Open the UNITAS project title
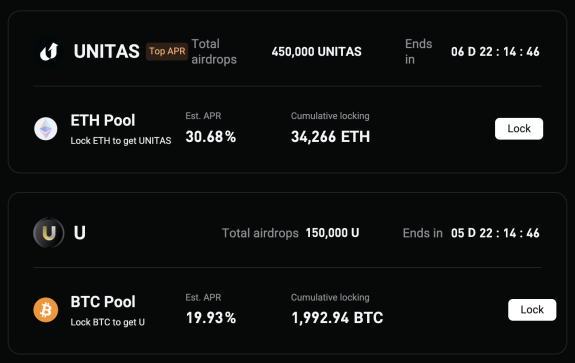Viewport: 575px width, 363px height. coord(106,51)
